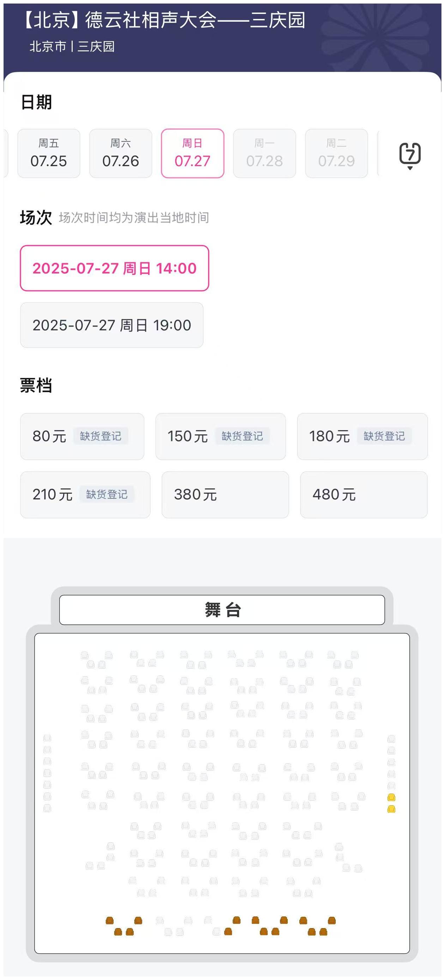Select the 480元 ticket tier
445x980 pixels.
[x=364, y=495]
